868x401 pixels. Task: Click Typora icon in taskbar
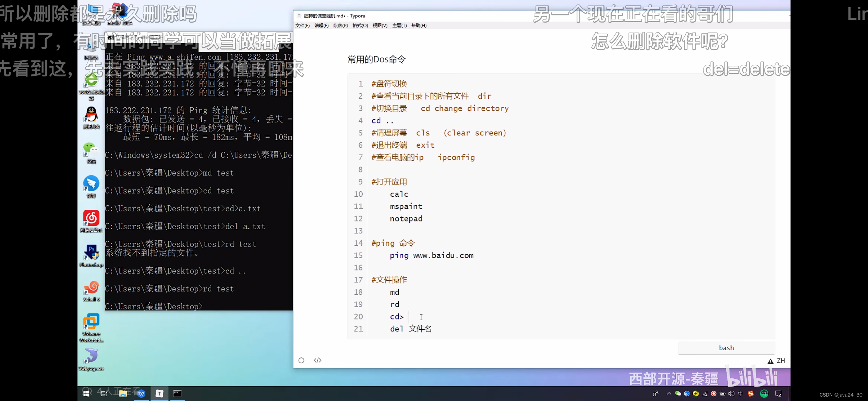coord(159,393)
